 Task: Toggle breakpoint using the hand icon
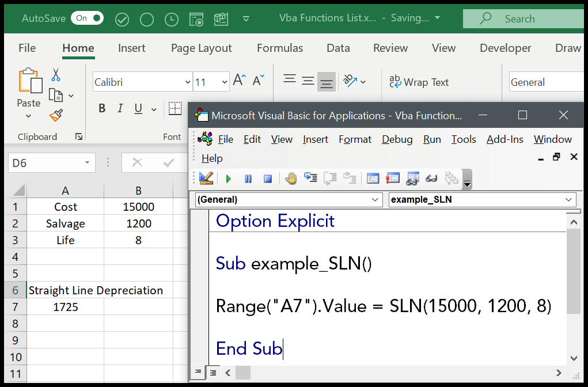click(291, 179)
